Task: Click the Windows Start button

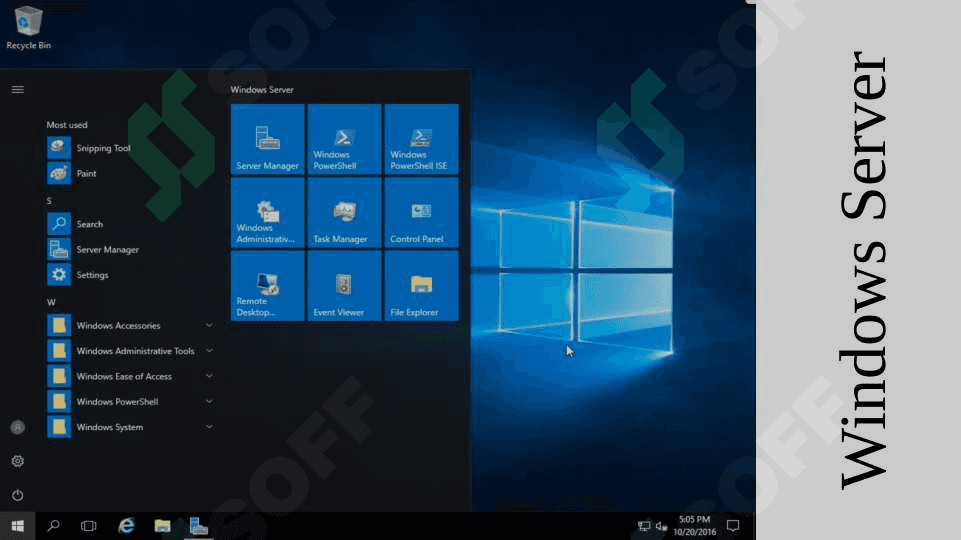Action: pyautogui.click(x=18, y=526)
